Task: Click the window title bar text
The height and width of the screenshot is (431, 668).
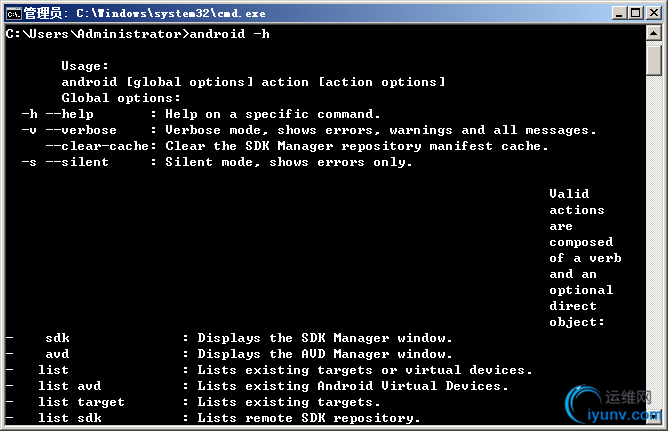Action: 145,14
